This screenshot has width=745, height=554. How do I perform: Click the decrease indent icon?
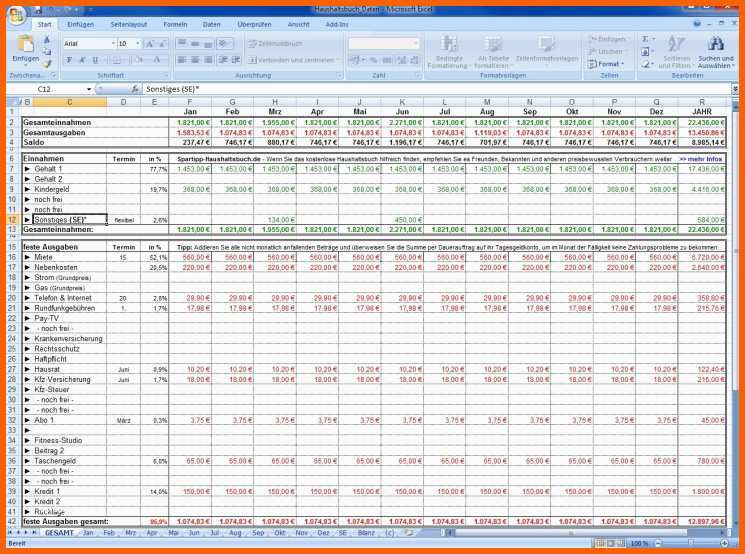[223, 60]
